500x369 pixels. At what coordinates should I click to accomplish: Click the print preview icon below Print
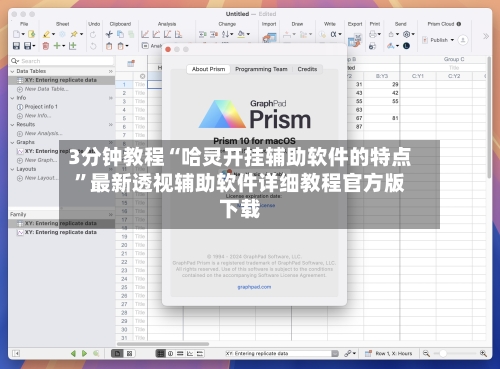(372, 46)
